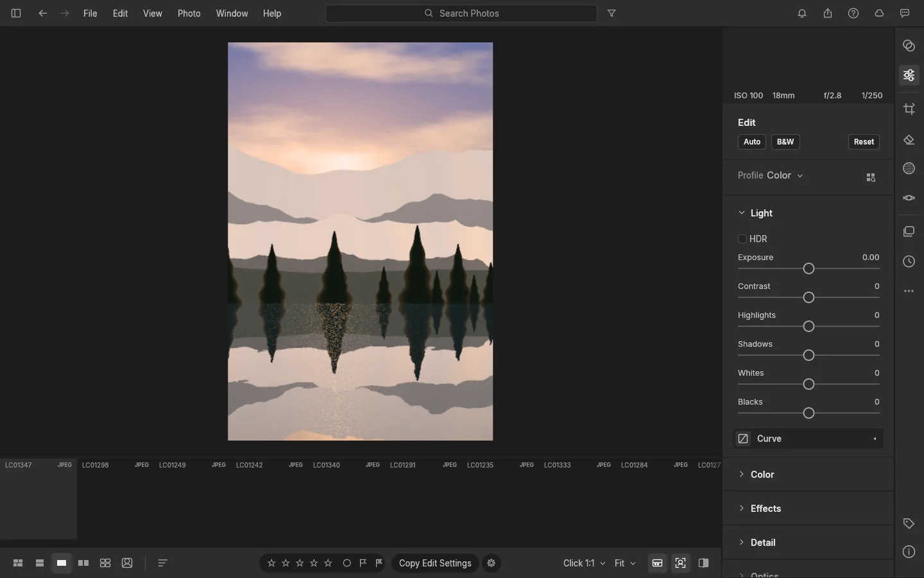Open the Help question mark icon
924x578 pixels.
tap(853, 13)
